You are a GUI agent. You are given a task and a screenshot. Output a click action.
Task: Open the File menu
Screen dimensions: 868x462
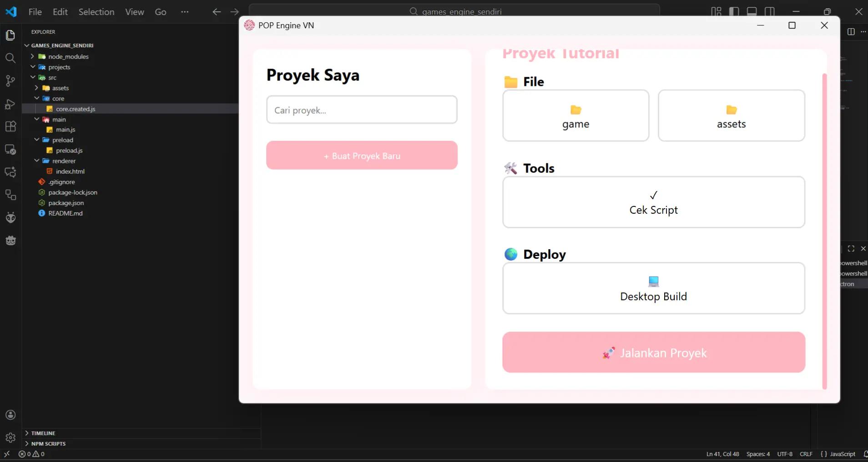[x=35, y=12]
